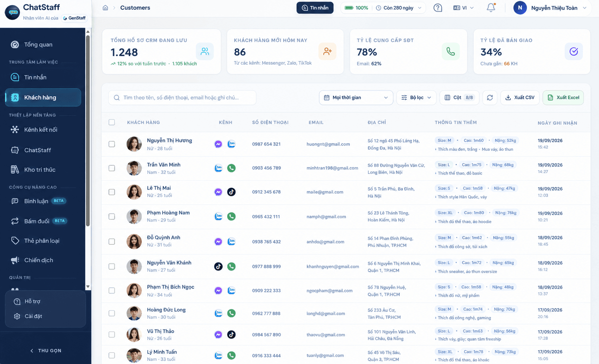Click the new customers add-user icon
599x364 pixels.
click(x=327, y=51)
